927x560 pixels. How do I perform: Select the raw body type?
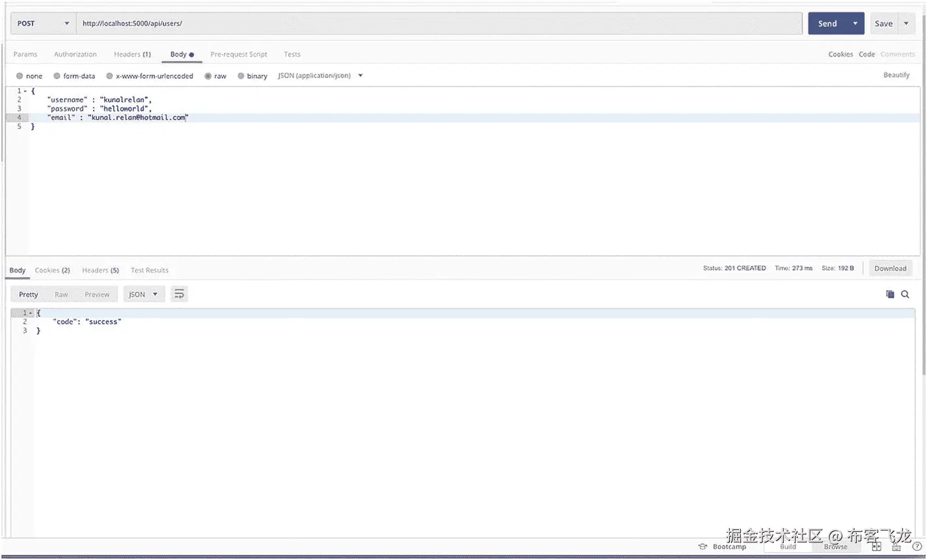(215, 76)
